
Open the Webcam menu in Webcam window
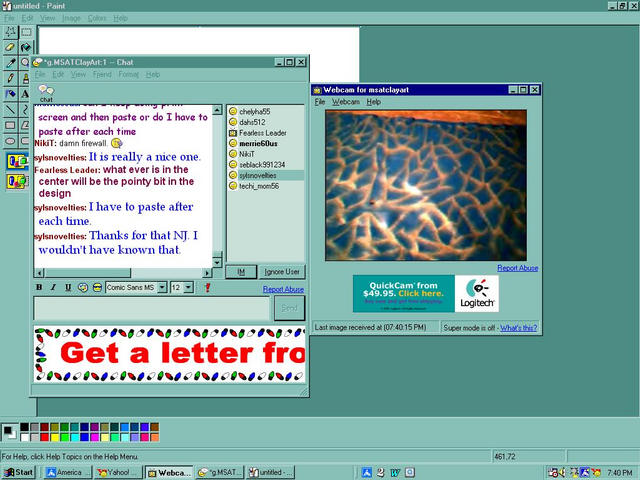coord(346,102)
